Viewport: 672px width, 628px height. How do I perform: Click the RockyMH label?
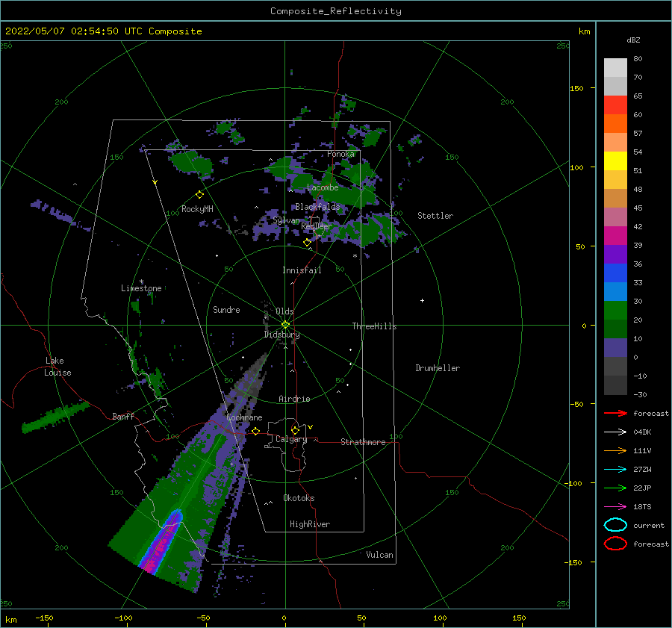[x=197, y=209]
